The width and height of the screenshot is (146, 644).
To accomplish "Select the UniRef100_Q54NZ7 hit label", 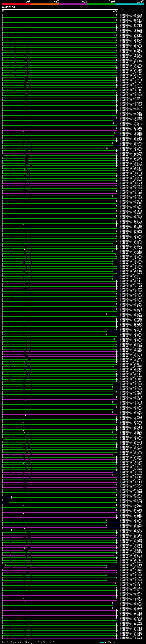I will (x=131, y=40).
